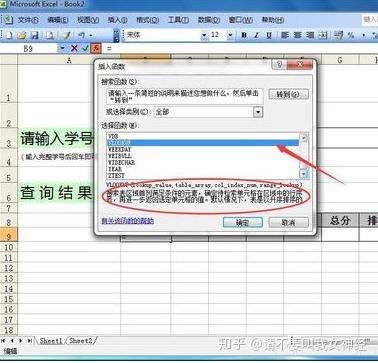The image size is (378, 363).
Task: Switch to the Sheet2 tab
Action: point(81,341)
